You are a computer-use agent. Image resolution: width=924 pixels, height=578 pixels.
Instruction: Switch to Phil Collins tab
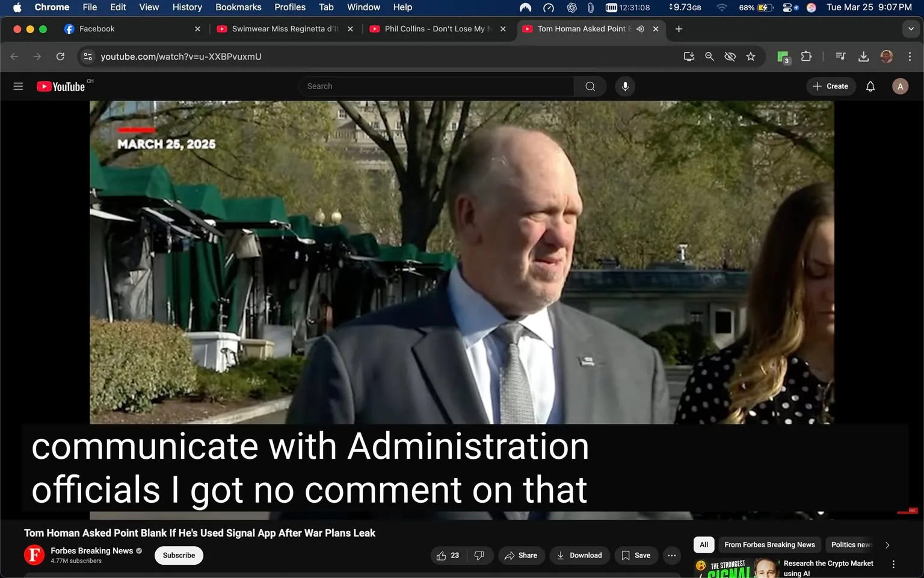point(434,29)
